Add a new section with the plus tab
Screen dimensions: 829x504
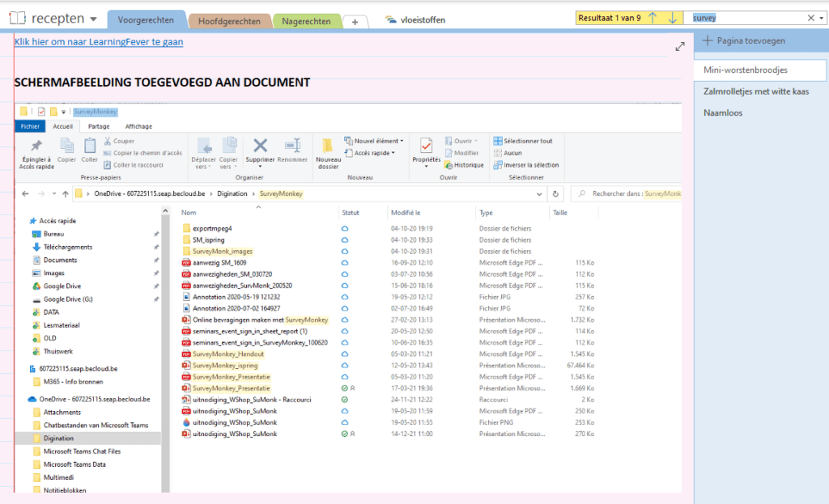coord(355,22)
